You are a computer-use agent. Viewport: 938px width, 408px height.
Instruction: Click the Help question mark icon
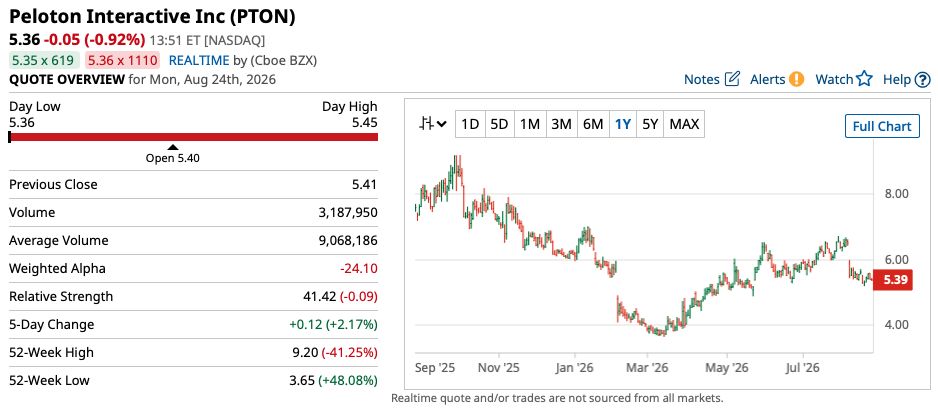(x=923, y=79)
